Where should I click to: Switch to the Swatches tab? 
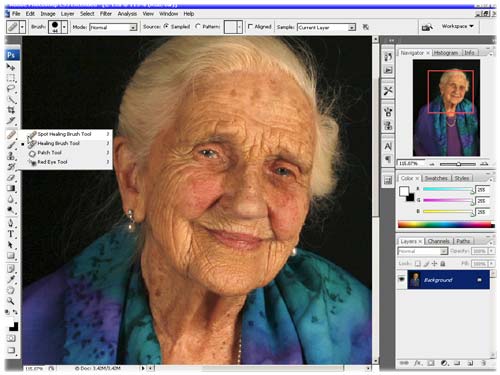(x=436, y=178)
